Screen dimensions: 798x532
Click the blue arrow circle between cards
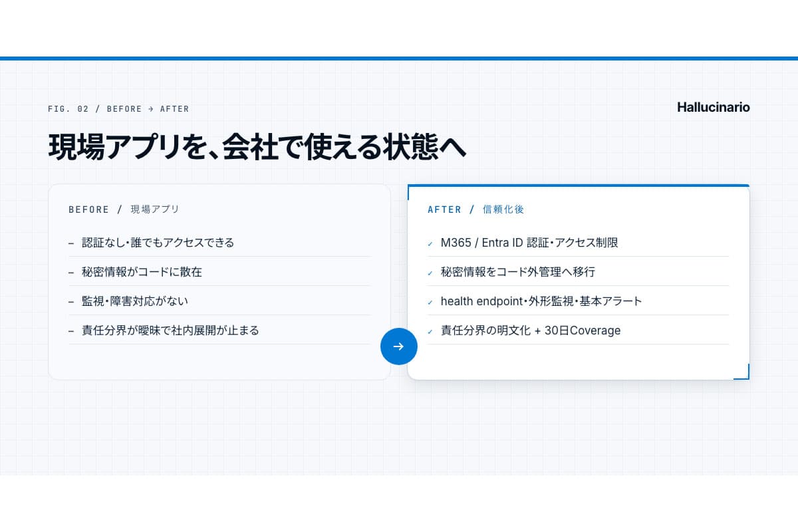[399, 346]
